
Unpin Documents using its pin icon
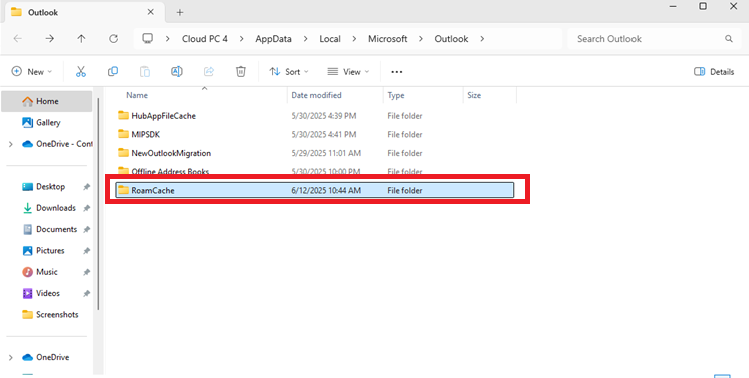[x=86, y=229]
